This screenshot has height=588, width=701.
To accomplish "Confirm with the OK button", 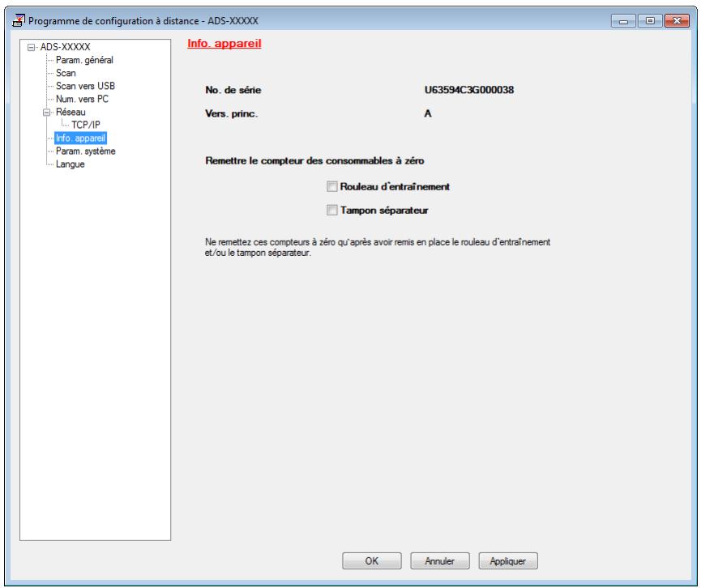I will pyautogui.click(x=371, y=560).
